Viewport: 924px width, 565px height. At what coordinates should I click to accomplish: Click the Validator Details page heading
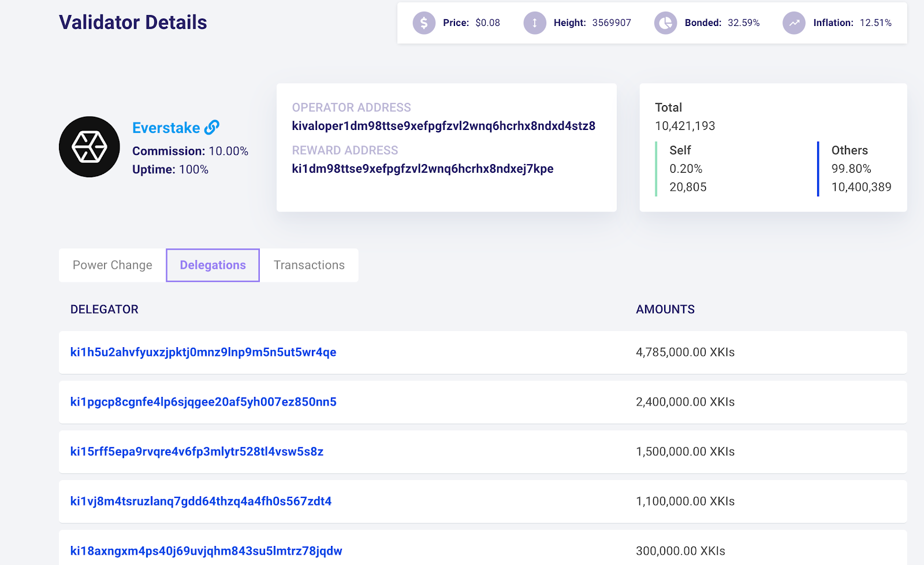click(x=133, y=22)
